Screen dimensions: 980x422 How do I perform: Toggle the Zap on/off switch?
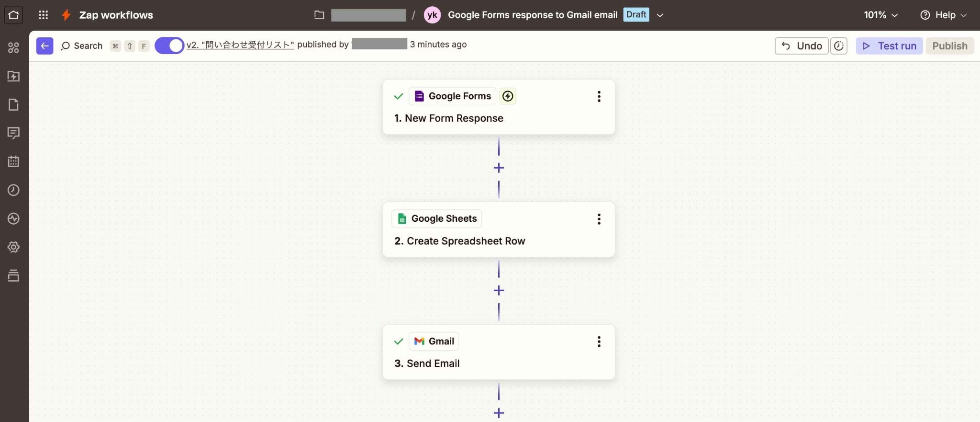[169, 46]
